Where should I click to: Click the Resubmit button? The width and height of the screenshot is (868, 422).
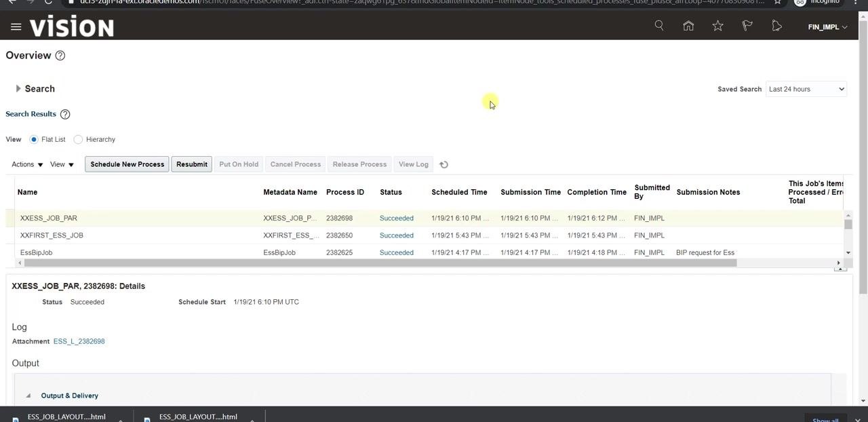pyautogui.click(x=192, y=164)
